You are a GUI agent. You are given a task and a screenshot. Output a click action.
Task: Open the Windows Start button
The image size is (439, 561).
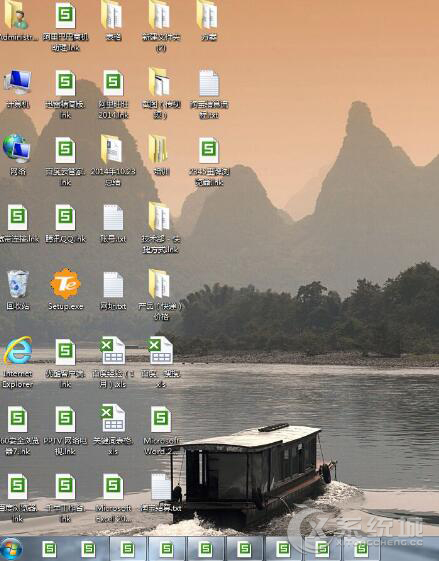[x=11, y=549]
